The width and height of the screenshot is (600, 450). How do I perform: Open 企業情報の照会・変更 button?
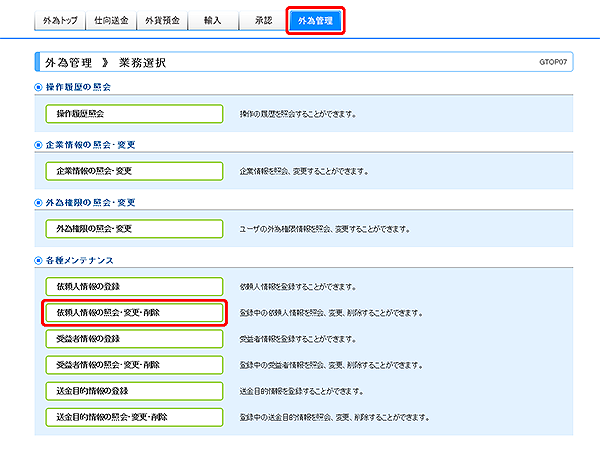pos(133,171)
